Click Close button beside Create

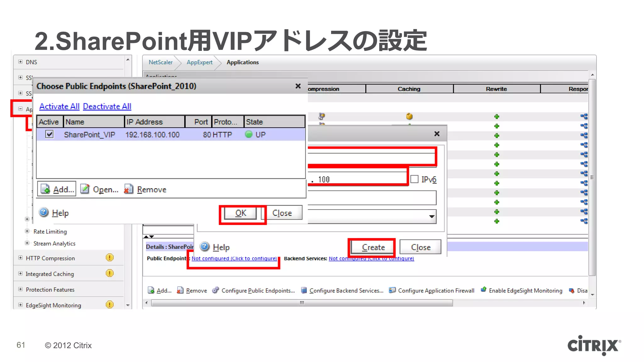pos(420,247)
